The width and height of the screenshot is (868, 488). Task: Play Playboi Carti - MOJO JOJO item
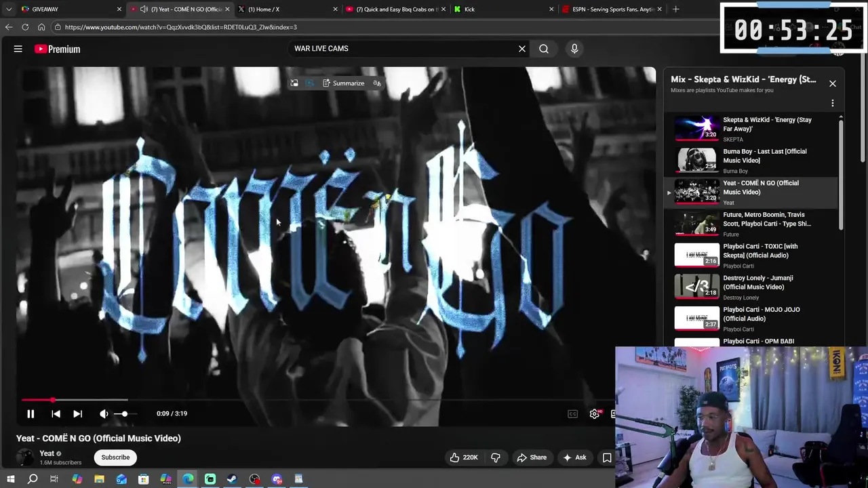[751, 319]
